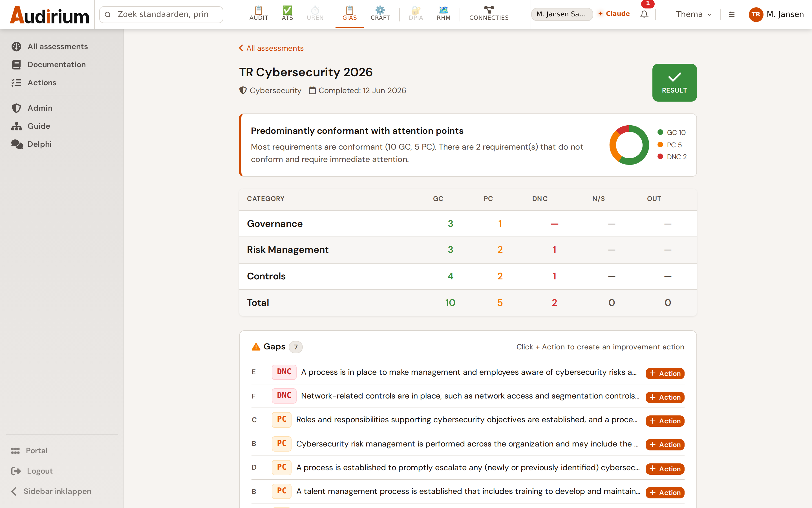Viewport: 812px width, 508px height.
Task: Open the Claude assistant
Action: click(x=614, y=14)
